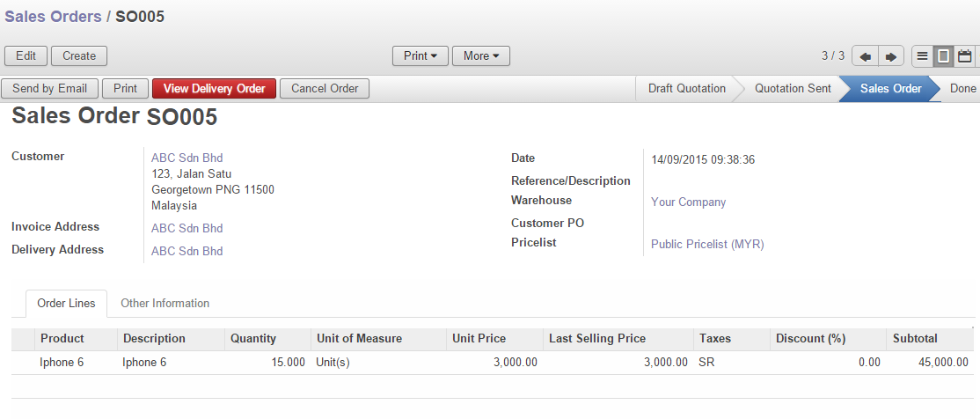Open Sales Orders breadcrumb link
Image resolution: width=980 pixels, height=419 pixels.
[x=53, y=17]
